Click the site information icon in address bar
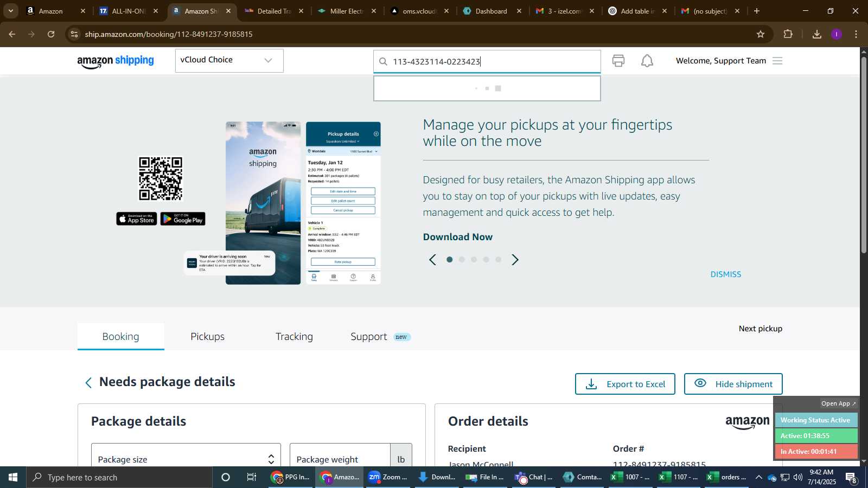This screenshot has width=868, height=488. click(74, 34)
